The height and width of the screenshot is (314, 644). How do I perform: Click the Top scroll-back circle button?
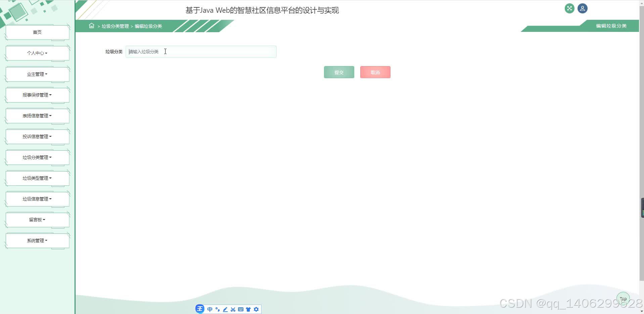(623, 298)
